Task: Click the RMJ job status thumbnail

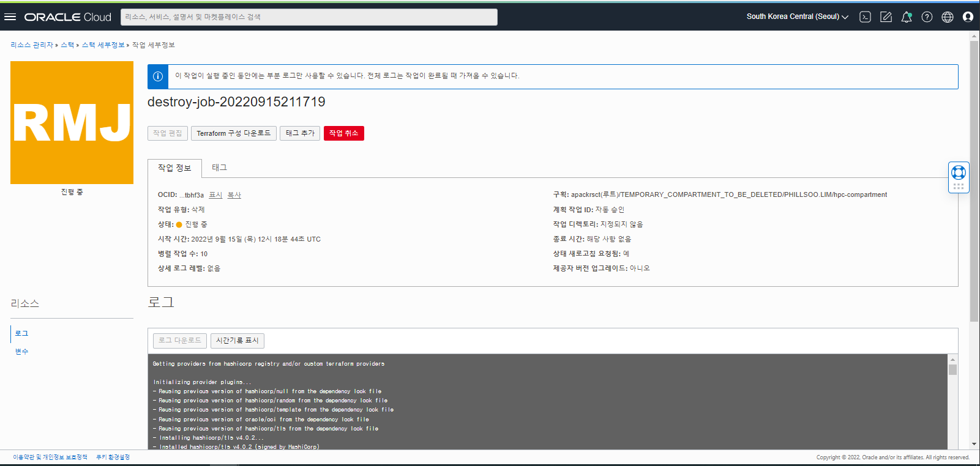Action: click(72, 122)
